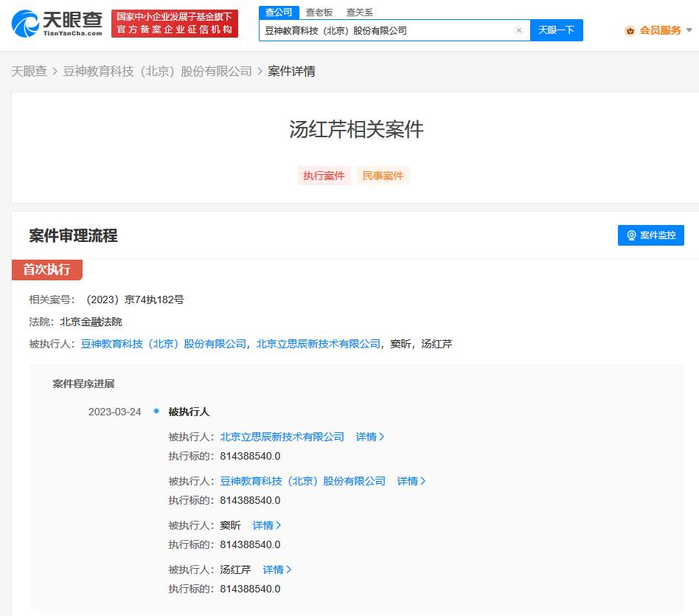Image resolution: width=699 pixels, height=616 pixels.
Task: Click the court name 北京金融法院
Action: click(91, 322)
